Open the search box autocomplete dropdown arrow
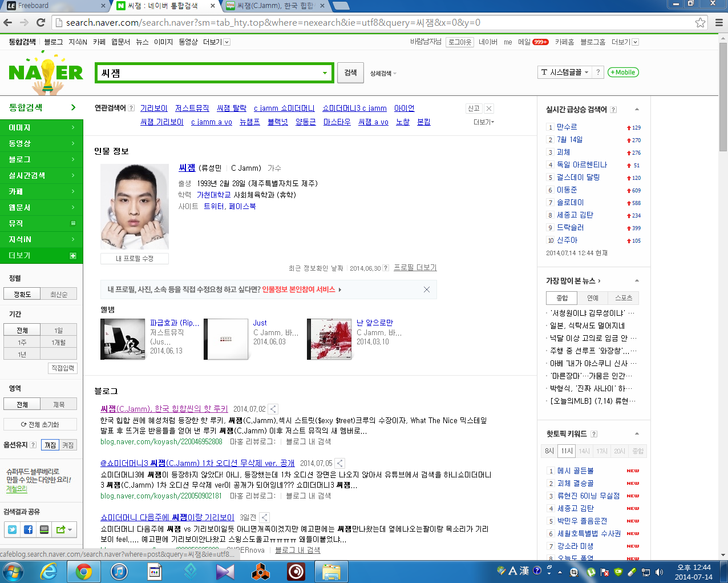Screen dimensions: 728x583 point(325,73)
